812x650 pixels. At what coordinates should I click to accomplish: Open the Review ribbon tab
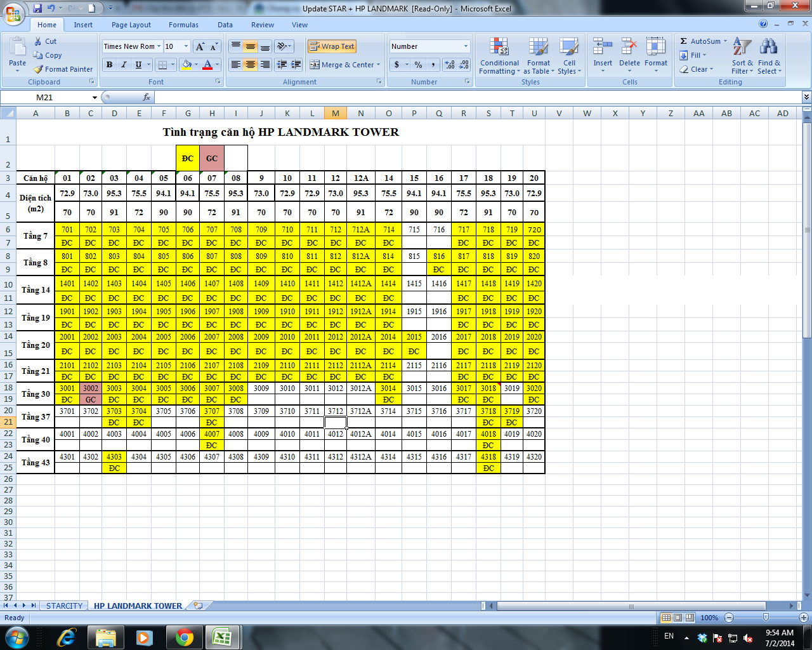[263, 25]
